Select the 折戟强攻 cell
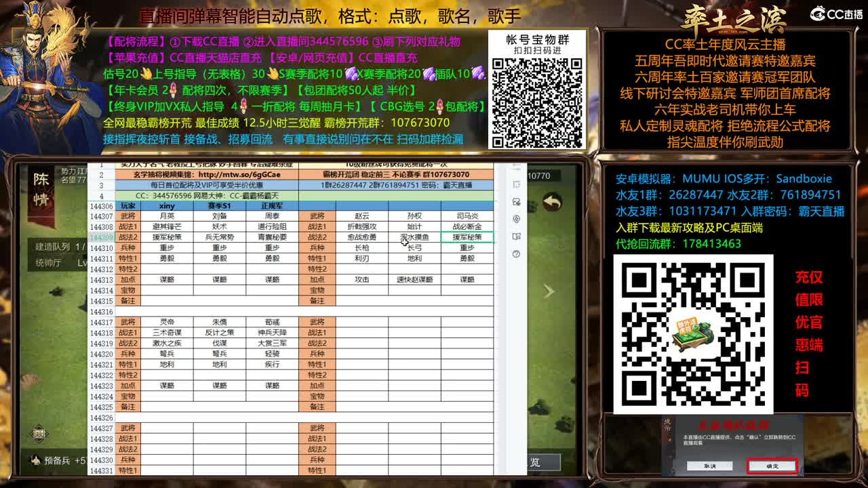 pyautogui.click(x=362, y=226)
